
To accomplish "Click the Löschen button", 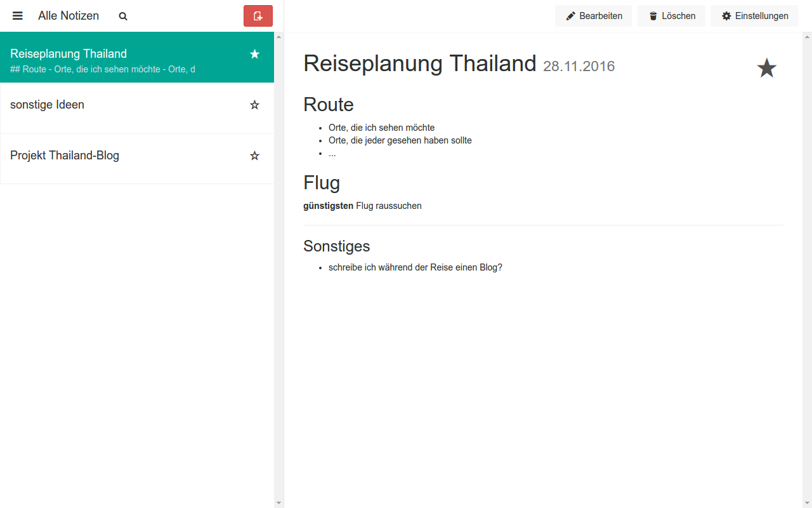I will 672,16.
